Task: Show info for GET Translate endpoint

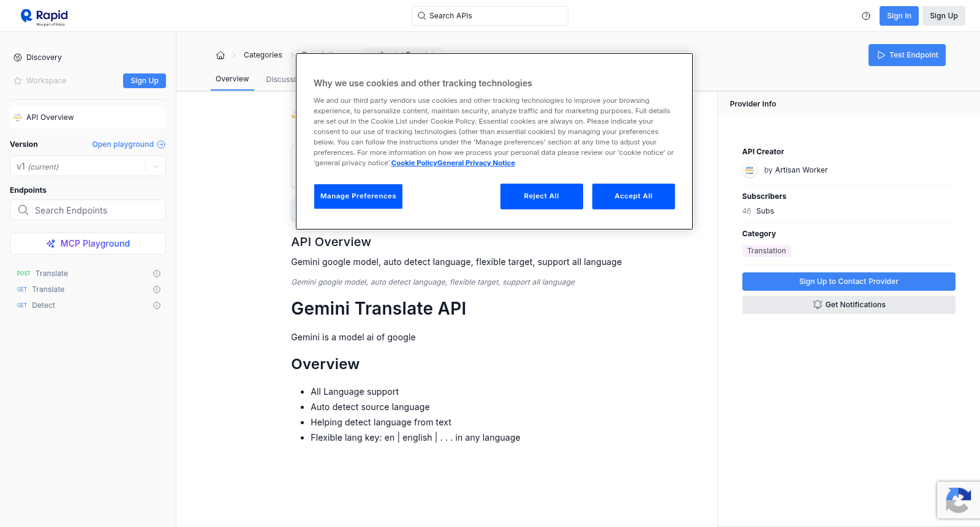Action: click(x=157, y=290)
